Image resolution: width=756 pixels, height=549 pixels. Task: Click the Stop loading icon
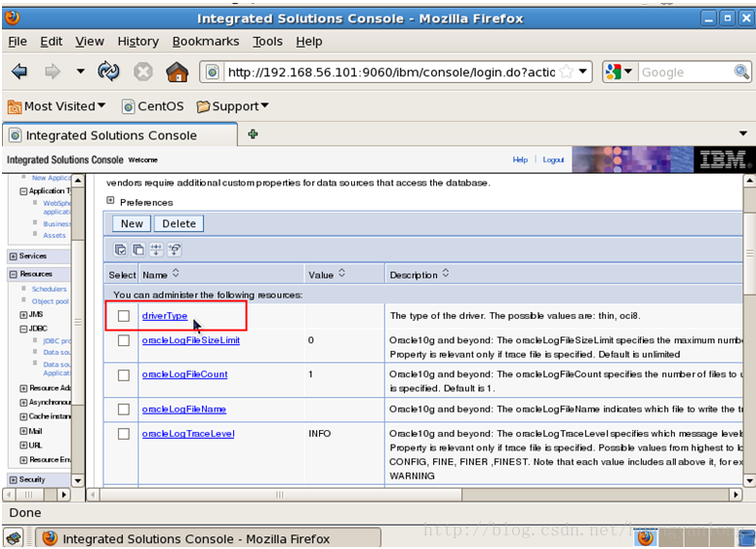coord(142,72)
